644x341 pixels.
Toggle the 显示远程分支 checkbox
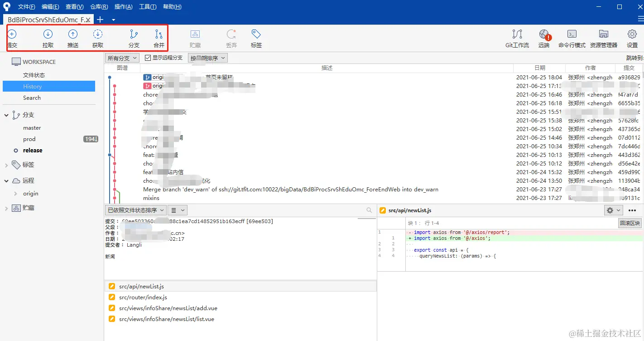tap(148, 58)
